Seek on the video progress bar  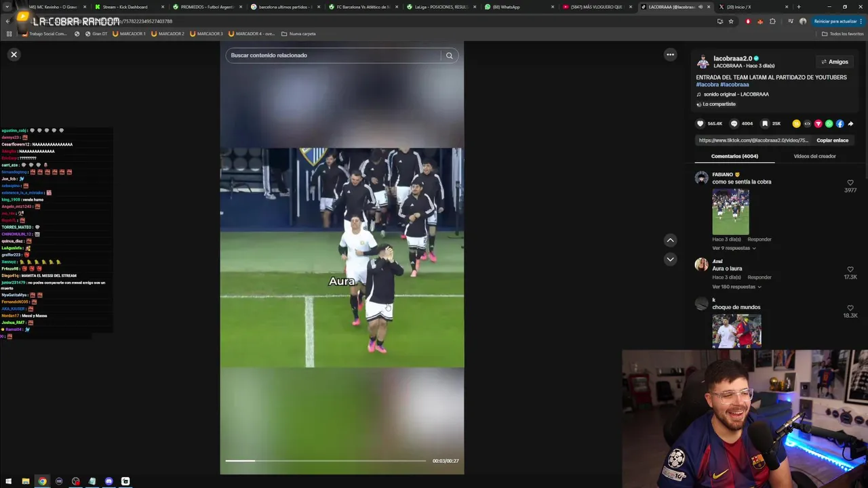point(325,461)
